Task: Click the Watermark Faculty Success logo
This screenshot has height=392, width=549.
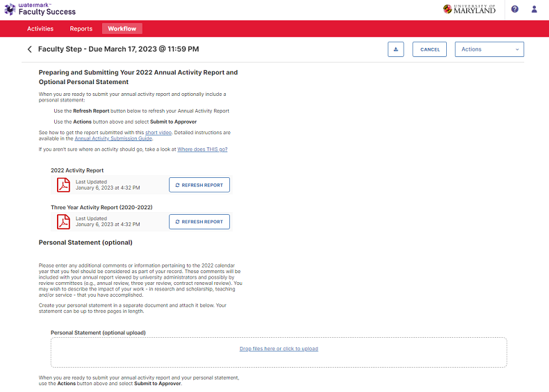Action: coord(40,9)
